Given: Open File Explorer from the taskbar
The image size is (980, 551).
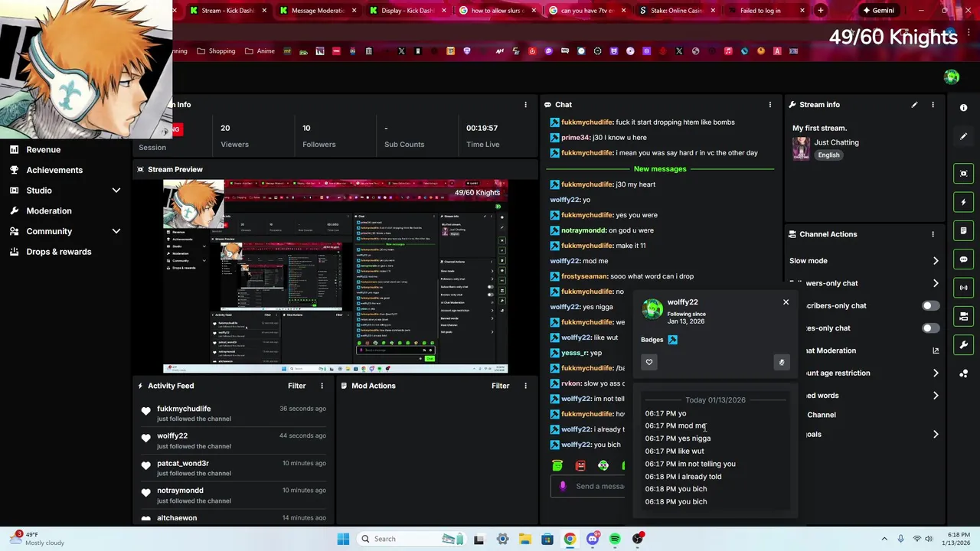Looking at the screenshot, I should (525, 539).
